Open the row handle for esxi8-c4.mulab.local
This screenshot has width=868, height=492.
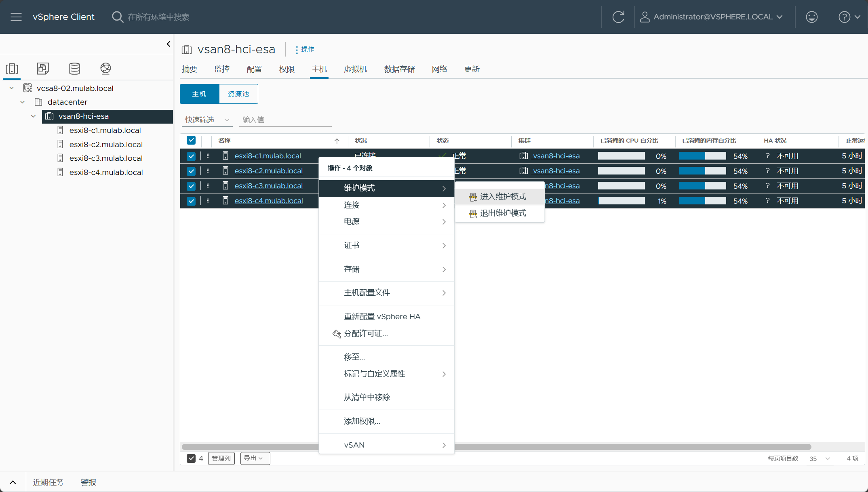[208, 201]
